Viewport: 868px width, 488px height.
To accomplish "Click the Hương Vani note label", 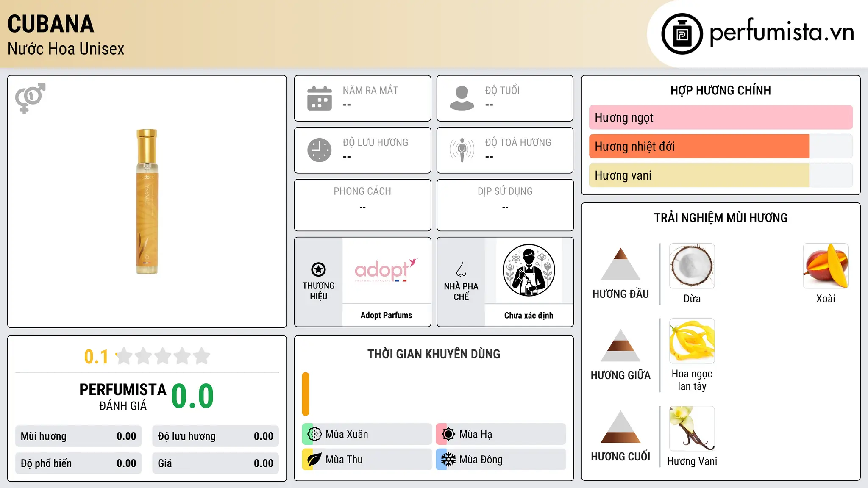I will point(692,461).
